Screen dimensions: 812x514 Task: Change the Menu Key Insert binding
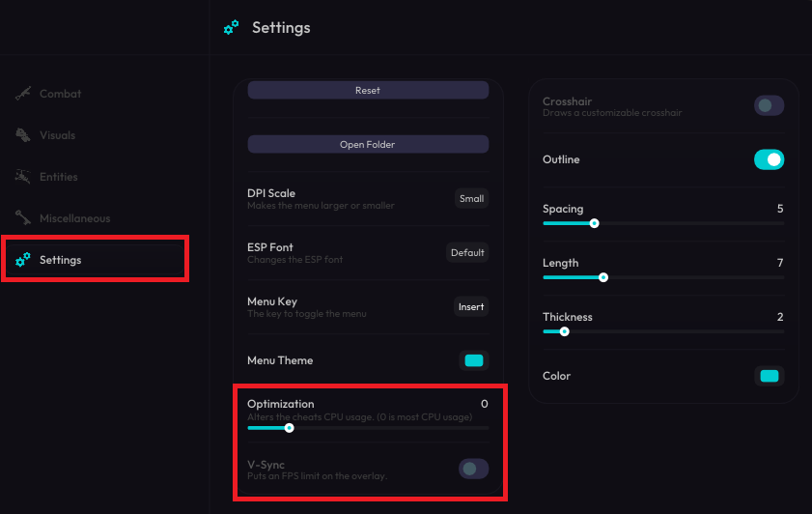pos(471,306)
